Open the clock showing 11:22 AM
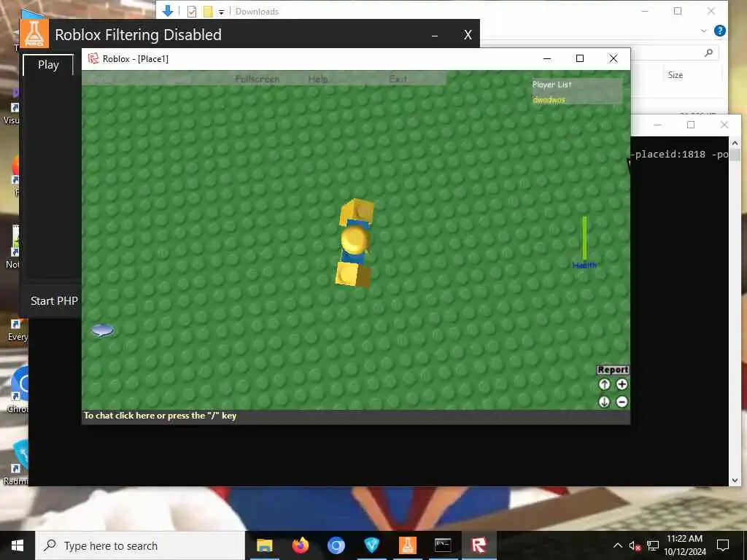Image resolution: width=747 pixels, height=560 pixels. (684, 545)
